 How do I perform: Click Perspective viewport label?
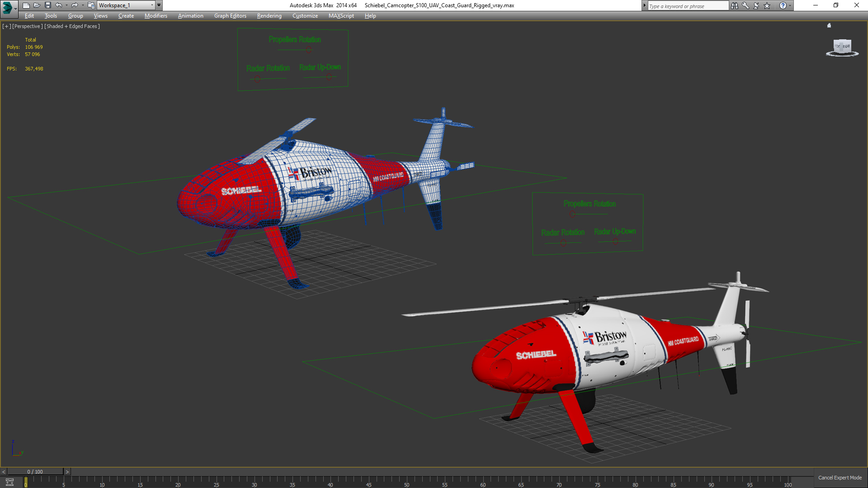click(x=27, y=26)
